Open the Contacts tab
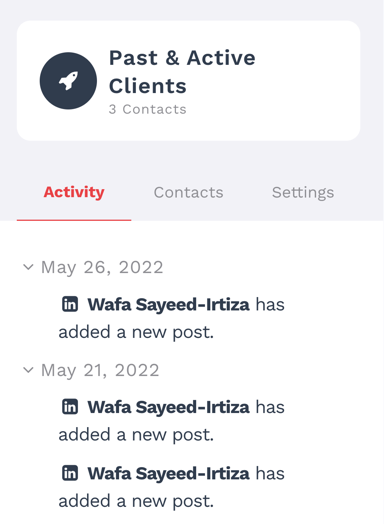This screenshot has height=524, width=384. [x=188, y=192]
